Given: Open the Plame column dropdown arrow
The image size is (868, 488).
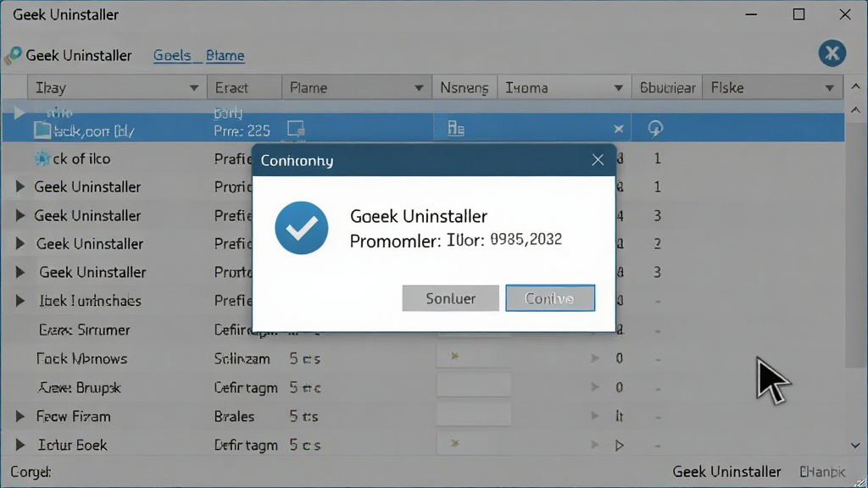Looking at the screenshot, I should 419,88.
